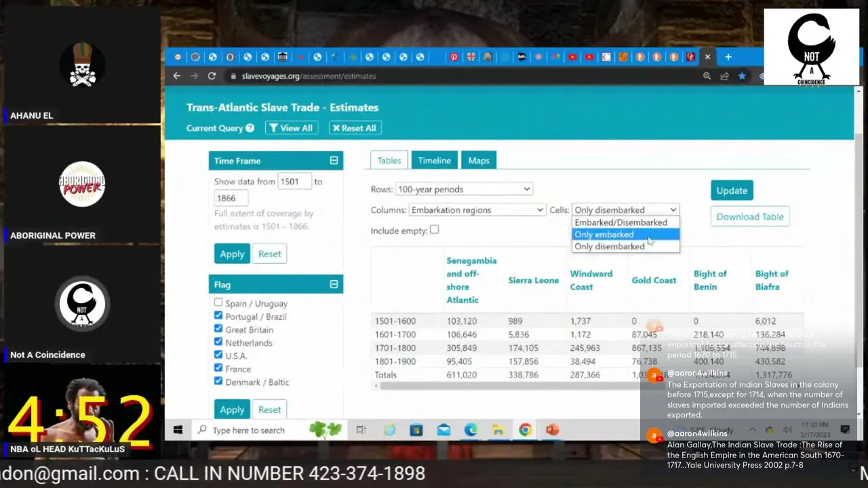Image resolution: width=868 pixels, height=488 pixels.
Task: Click the Update table button
Action: click(732, 190)
